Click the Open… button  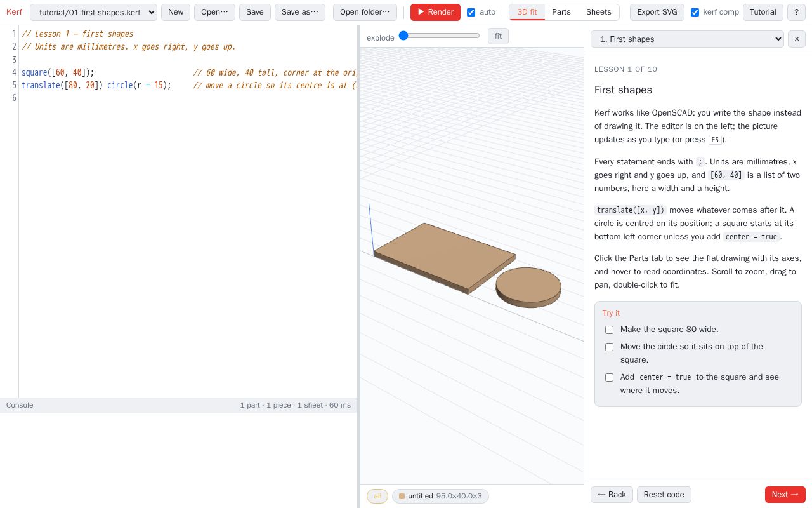point(214,12)
